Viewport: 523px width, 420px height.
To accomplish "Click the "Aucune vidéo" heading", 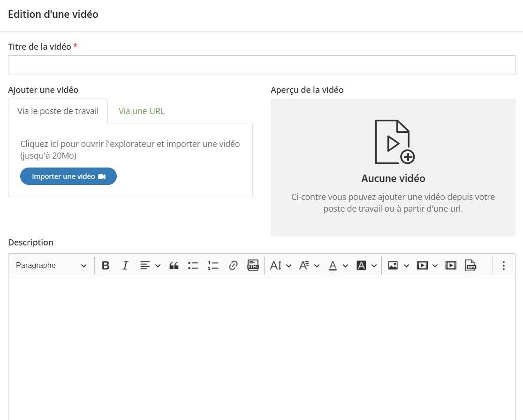I will coord(393,178).
